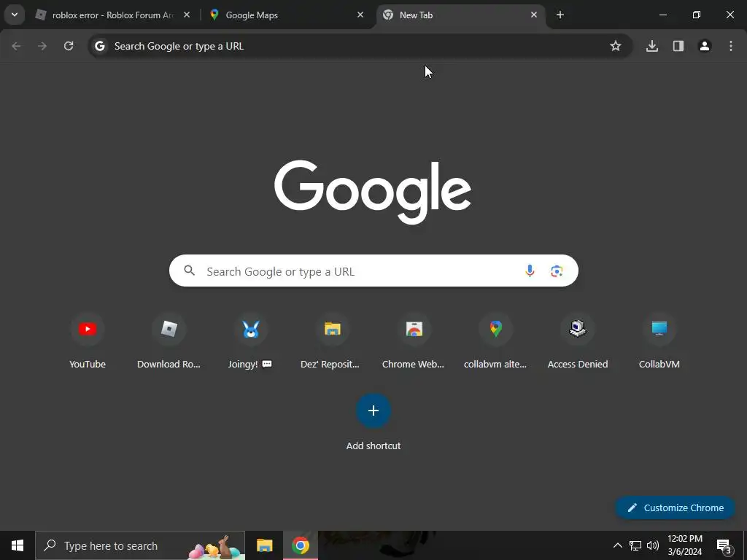
Task: Open the volume speaker tray icon
Action: (653, 545)
